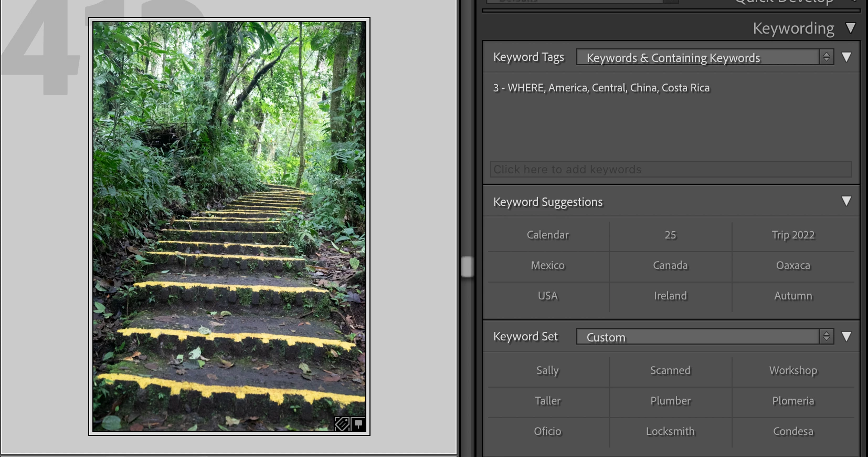
Task: Select the staircase photo thumbnail
Action: click(x=229, y=226)
